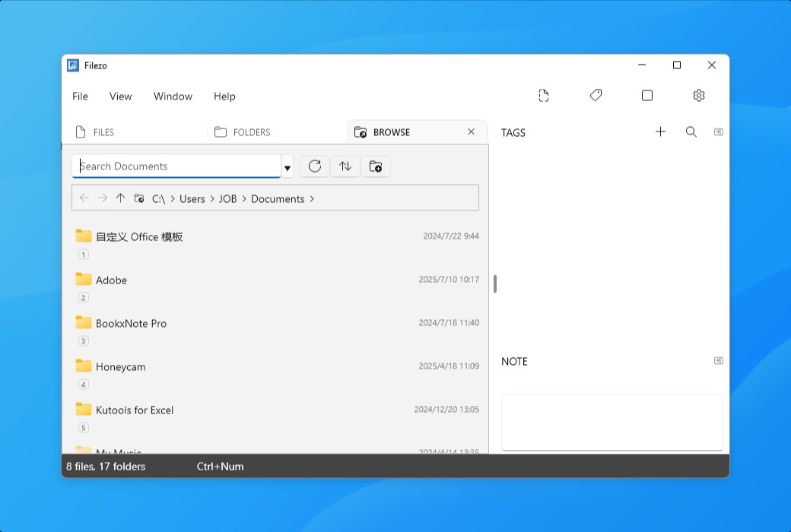Expand chevron after Documents in path
Screen dimensions: 791x532
[x=312, y=199]
